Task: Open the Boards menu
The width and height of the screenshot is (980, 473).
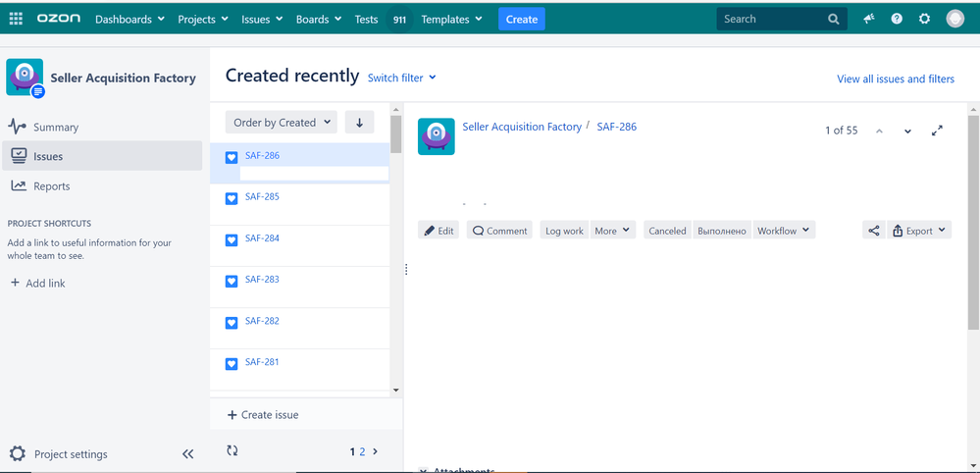Action: coord(319,20)
